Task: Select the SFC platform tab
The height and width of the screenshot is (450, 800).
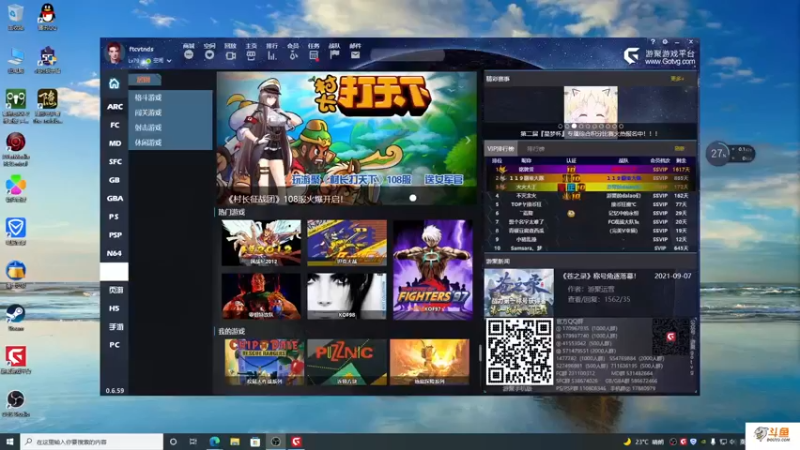Action: click(x=114, y=162)
